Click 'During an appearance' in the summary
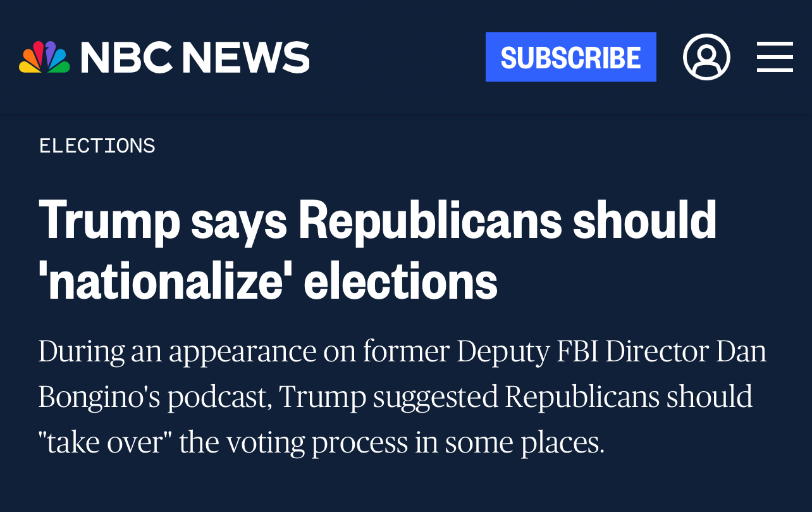The image size is (812, 512). (177, 351)
